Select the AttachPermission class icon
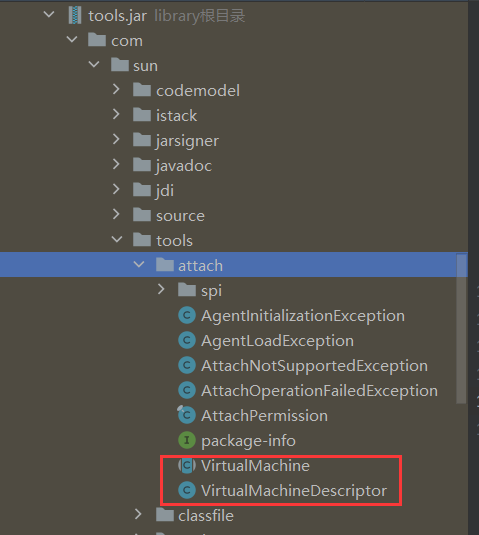The width and height of the screenshot is (479, 535). tap(187, 415)
